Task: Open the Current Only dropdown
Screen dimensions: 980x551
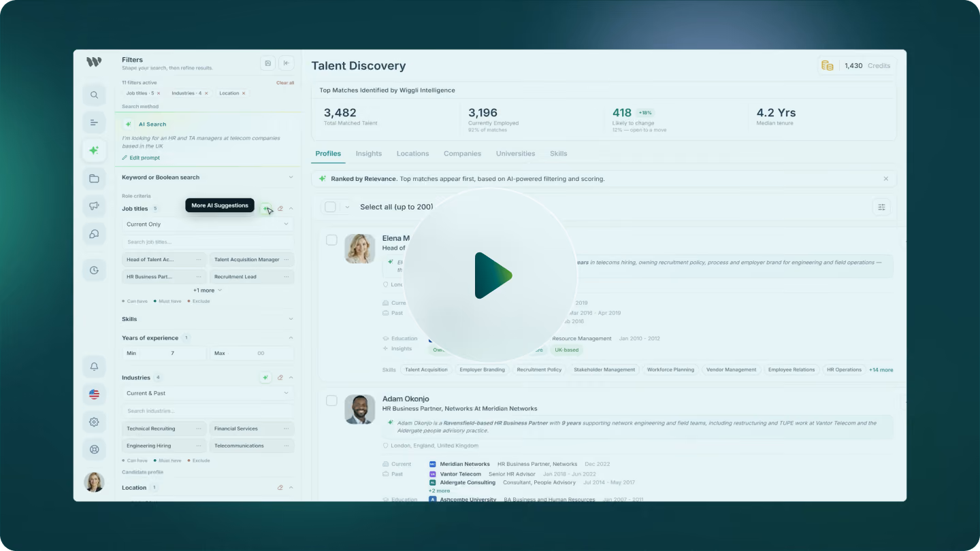Action: click(208, 224)
